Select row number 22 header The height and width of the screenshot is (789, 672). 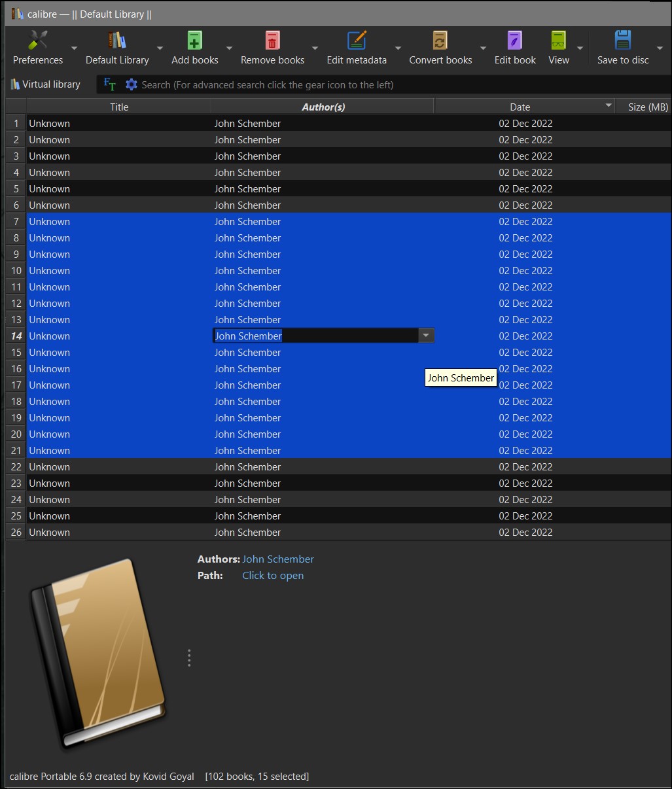(x=16, y=466)
